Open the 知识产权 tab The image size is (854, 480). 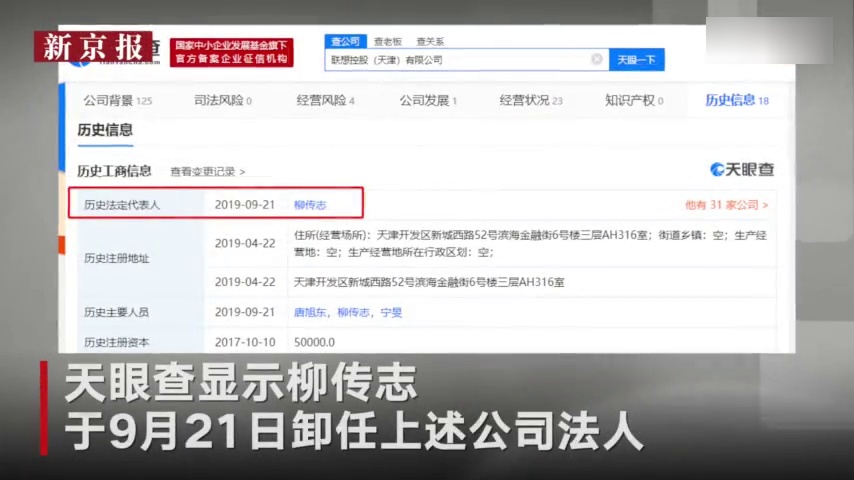tap(634, 100)
